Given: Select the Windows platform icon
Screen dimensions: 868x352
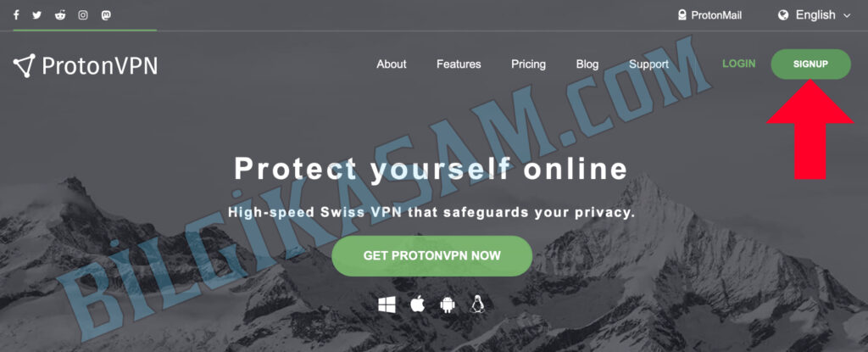Looking at the screenshot, I should point(387,305).
